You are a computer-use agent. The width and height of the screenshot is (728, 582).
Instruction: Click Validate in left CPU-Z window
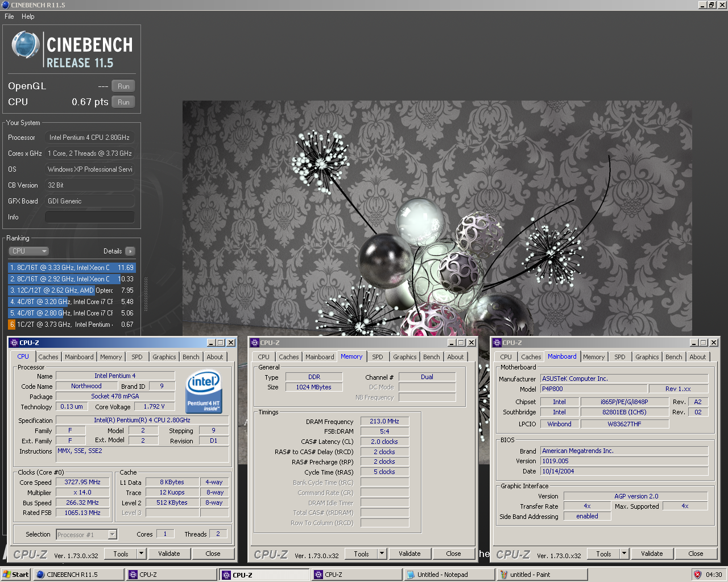(x=169, y=554)
